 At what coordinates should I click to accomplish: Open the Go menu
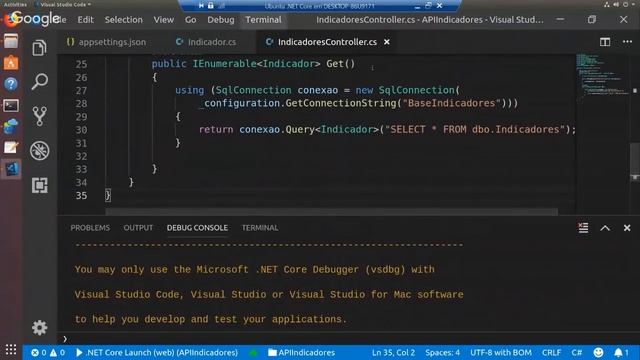point(190,20)
